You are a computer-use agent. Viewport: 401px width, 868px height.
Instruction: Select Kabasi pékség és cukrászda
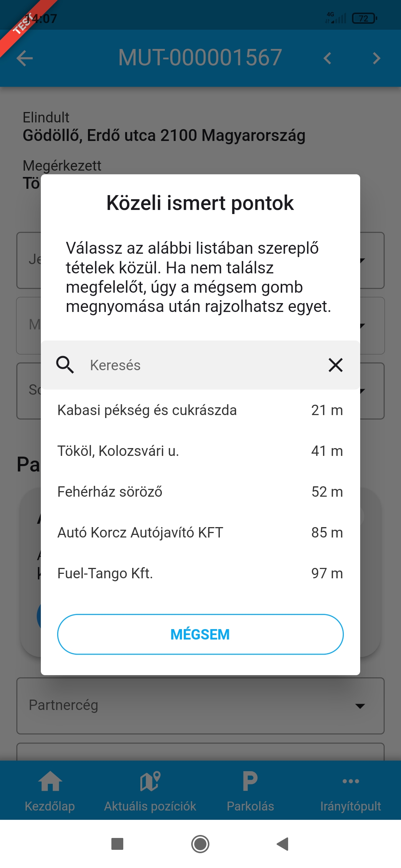[200, 410]
